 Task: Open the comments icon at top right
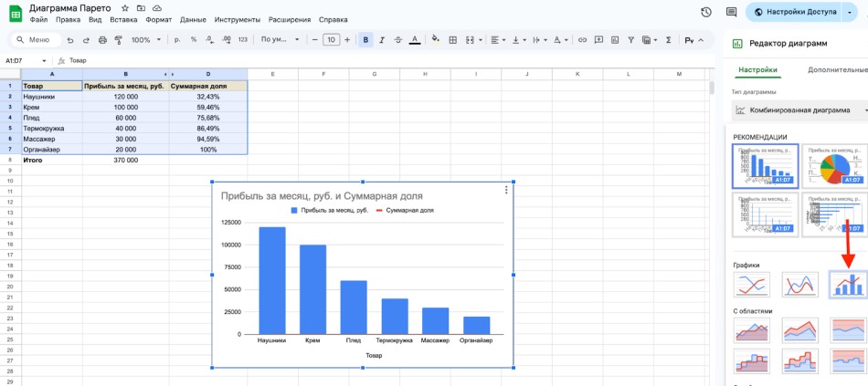tap(731, 12)
